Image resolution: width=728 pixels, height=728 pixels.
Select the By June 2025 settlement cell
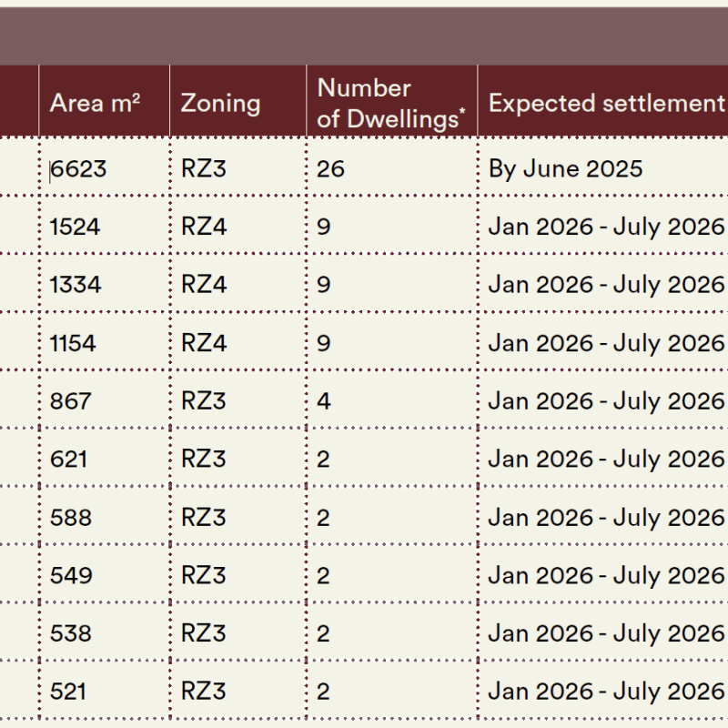point(565,168)
